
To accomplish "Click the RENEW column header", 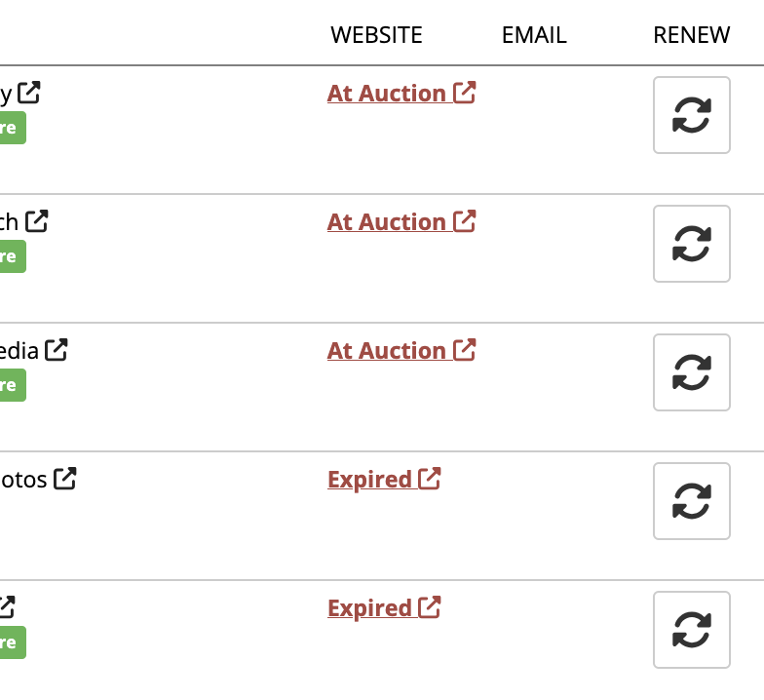I will [691, 35].
